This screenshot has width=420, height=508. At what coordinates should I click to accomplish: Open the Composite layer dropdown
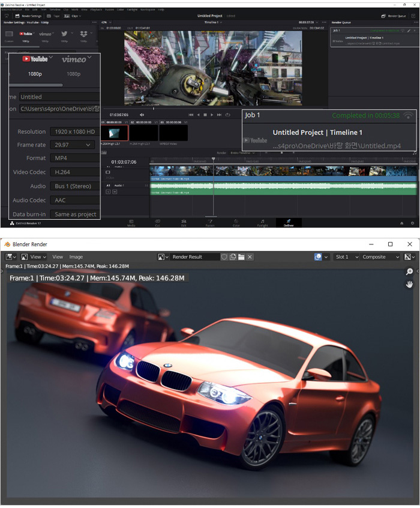tap(380, 257)
